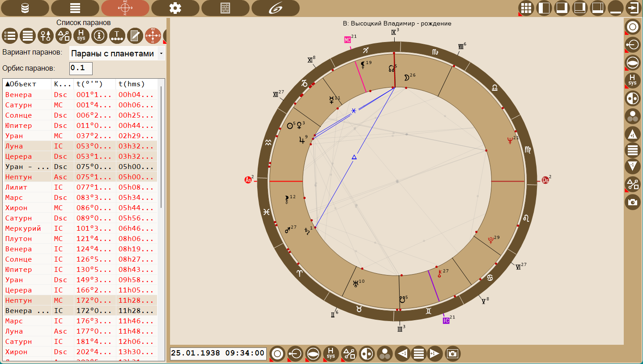Toggle the highlighted MC/IC cross paran mode button
Image resolution: width=643 pixels, height=364 pixels.
[153, 35]
